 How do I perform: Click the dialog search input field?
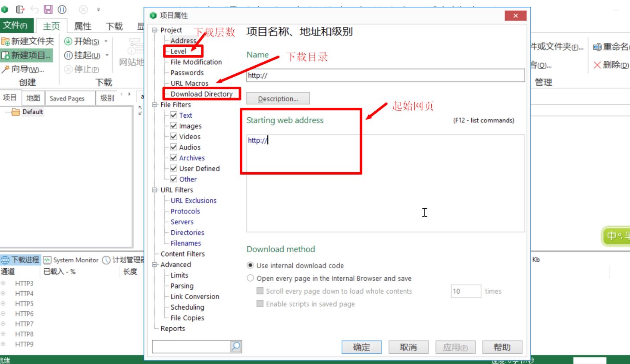point(191,346)
